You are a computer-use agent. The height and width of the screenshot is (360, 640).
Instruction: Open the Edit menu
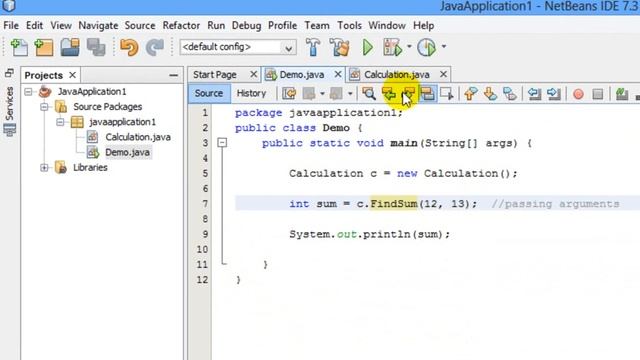coord(34,25)
